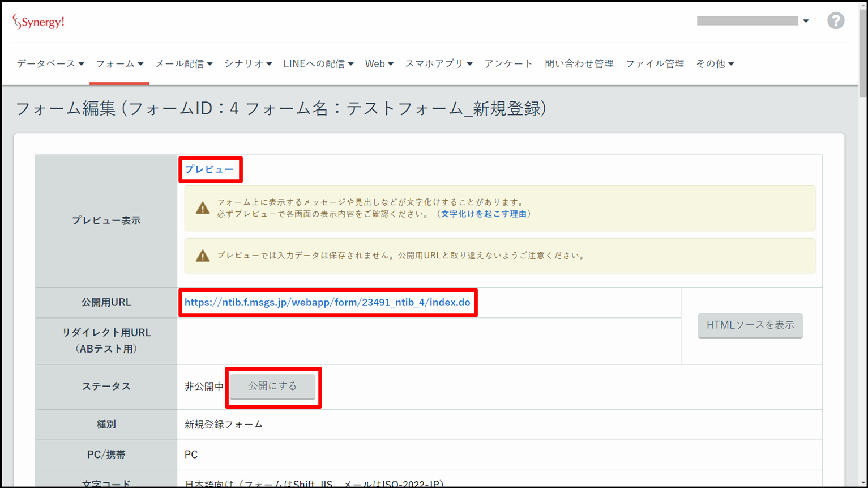Select ファイル管理 from the navigation bar
The image size is (868, 488).
pyautogui.click(x=655, y=64)
